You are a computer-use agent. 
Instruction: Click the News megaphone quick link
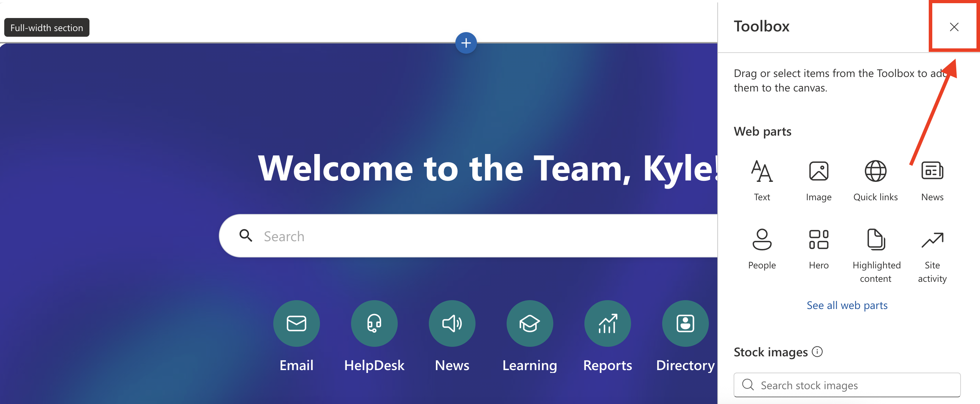click(451, 323)
